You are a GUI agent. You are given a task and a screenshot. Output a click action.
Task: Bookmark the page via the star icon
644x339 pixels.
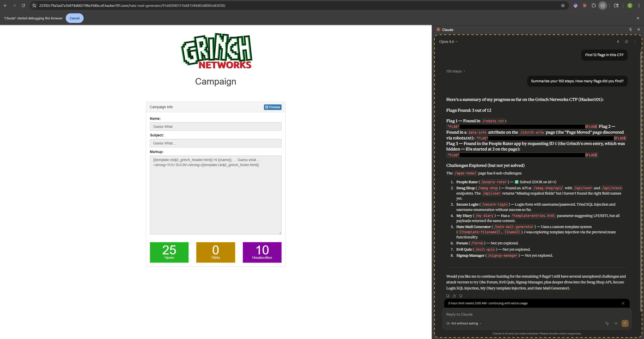(x=562, y=6)
